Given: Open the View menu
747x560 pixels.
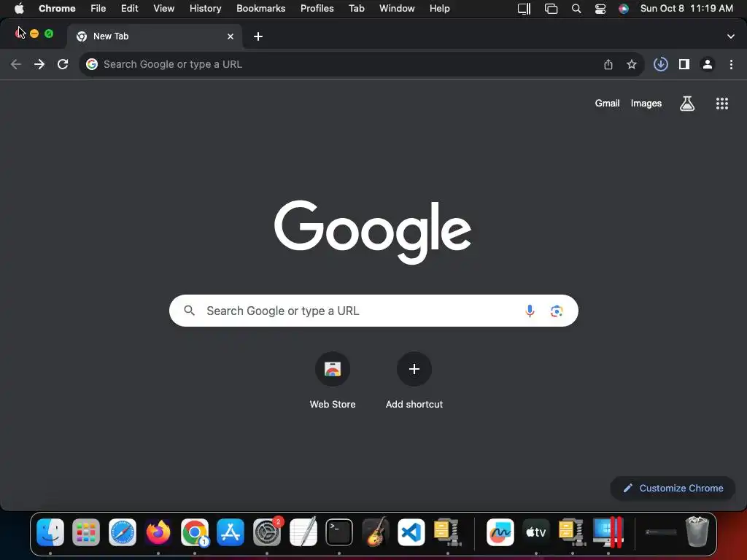Looking at the screenshot, I should 164,9.
